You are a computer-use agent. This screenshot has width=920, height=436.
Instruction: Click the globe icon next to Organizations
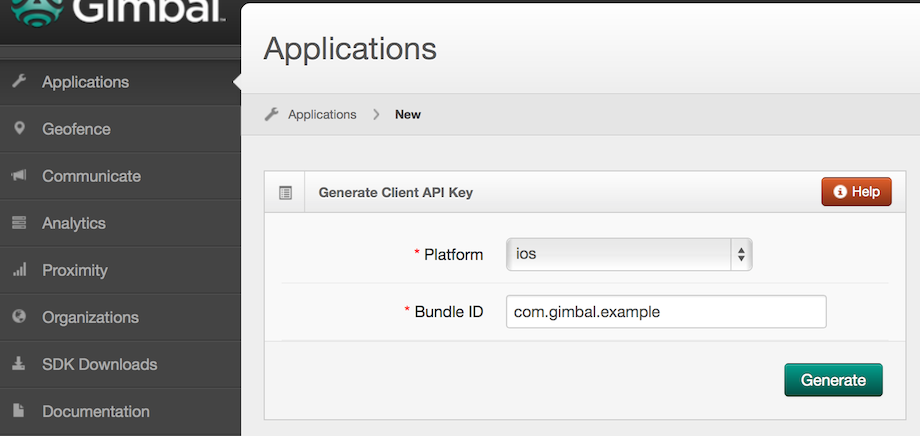coord(19,316)
